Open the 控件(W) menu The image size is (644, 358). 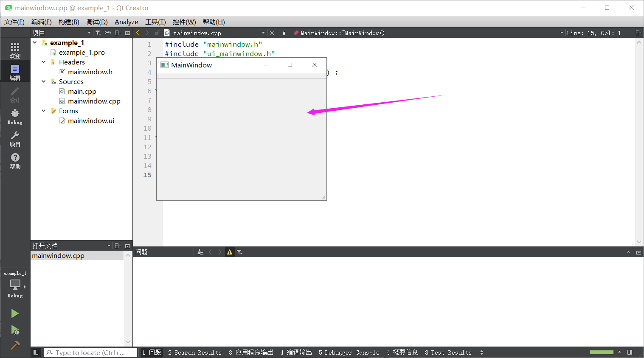click(x=184, y=22)
